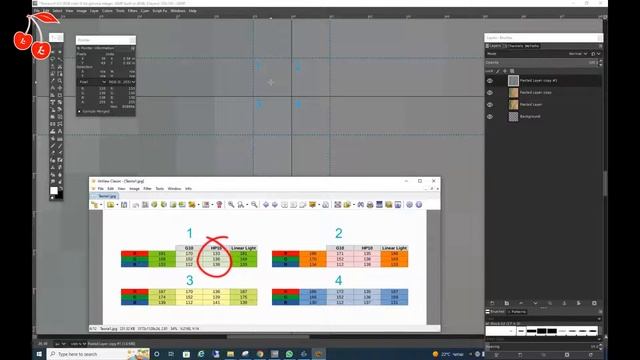Viewport: 640px width, 360px height.
Task: Open the Script-Fu menu in GIMP
Action: coord(160,11)
